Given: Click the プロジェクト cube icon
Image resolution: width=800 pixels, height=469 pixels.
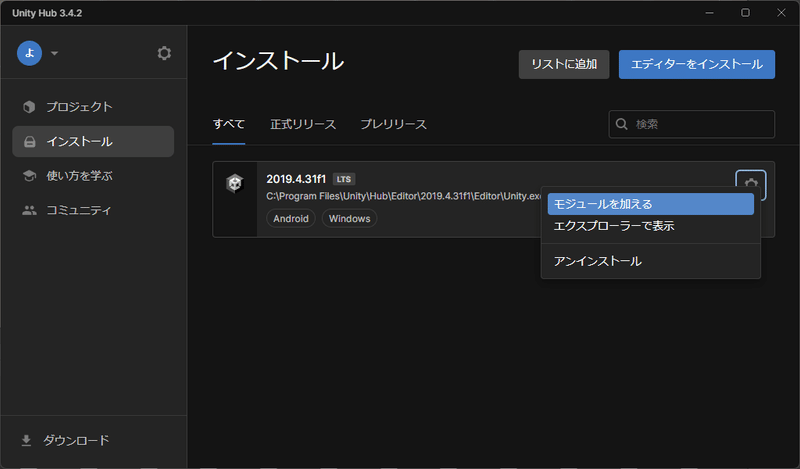Looking at the screenshot, I should coord(29,107).
